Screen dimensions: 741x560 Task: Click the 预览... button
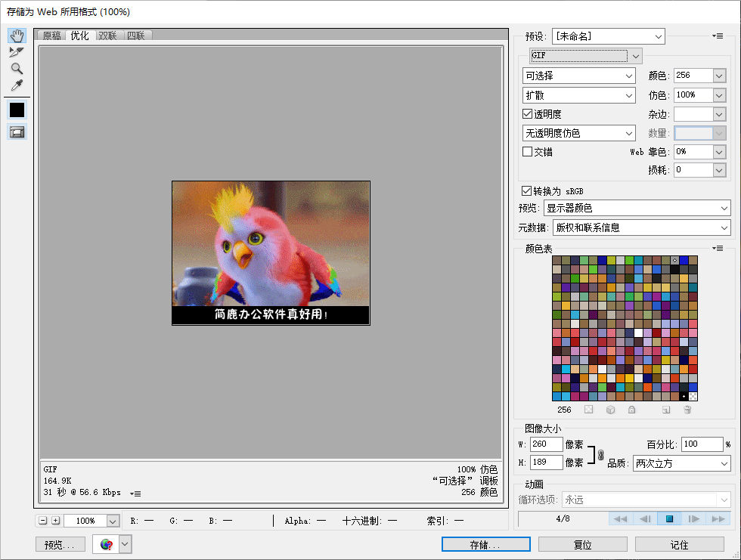[x=60, y=544]
